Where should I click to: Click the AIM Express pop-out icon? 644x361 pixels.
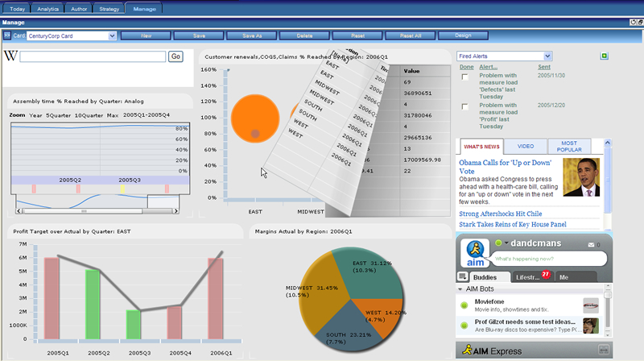click(x=604, y=349)
